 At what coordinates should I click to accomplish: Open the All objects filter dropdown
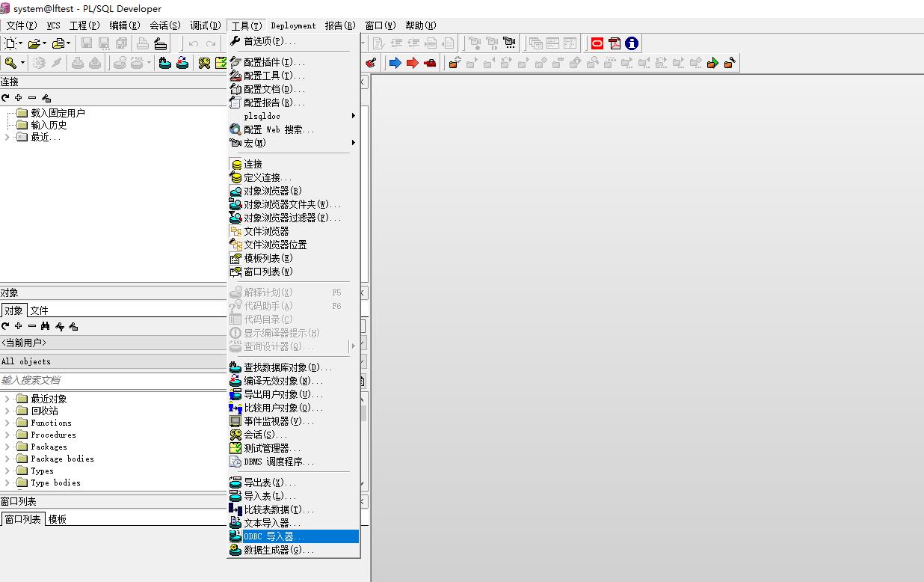click(183, 361)
